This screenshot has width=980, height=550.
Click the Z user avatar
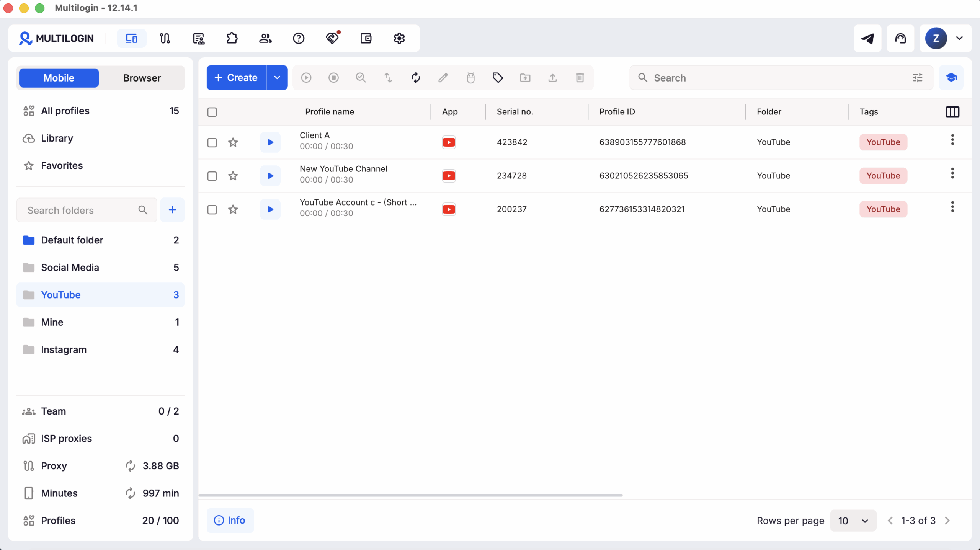click(x=936, y=38)
